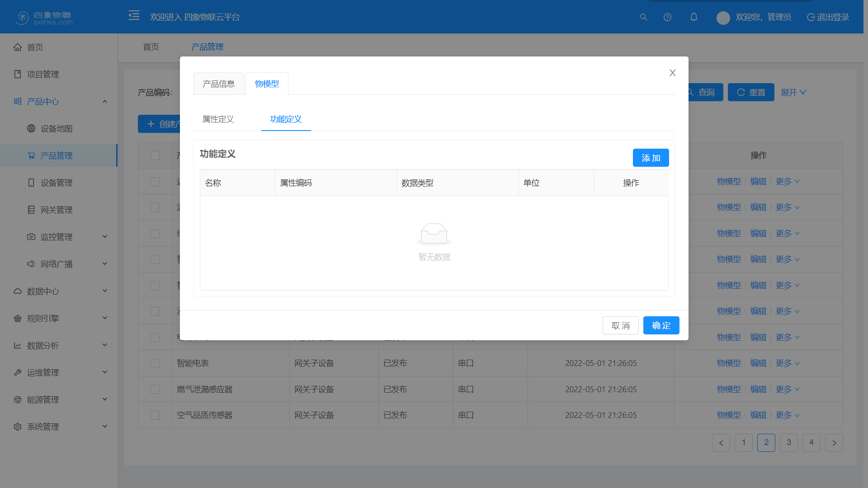
Task: Confirm the dialog with 确定 button
Action: (661, 325)
